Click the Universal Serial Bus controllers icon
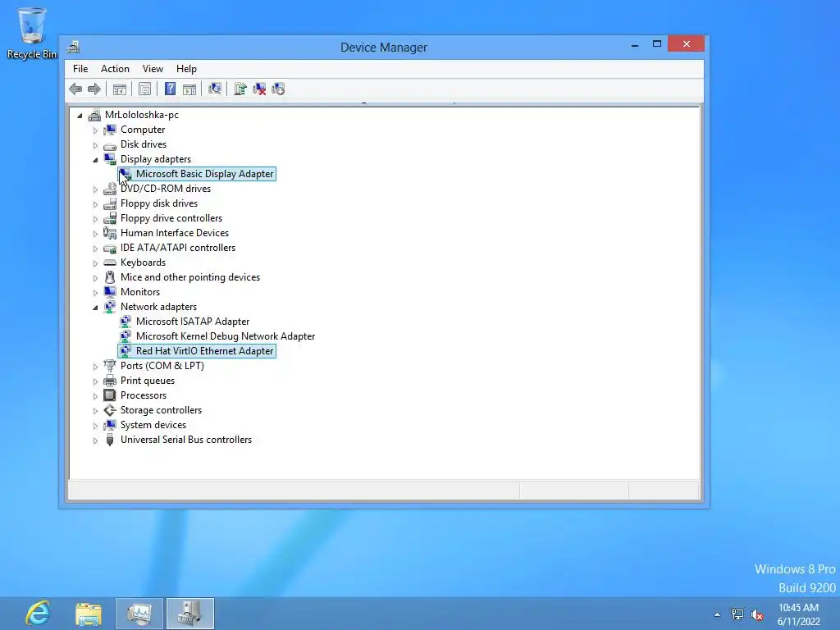 (x=110, y=440)
